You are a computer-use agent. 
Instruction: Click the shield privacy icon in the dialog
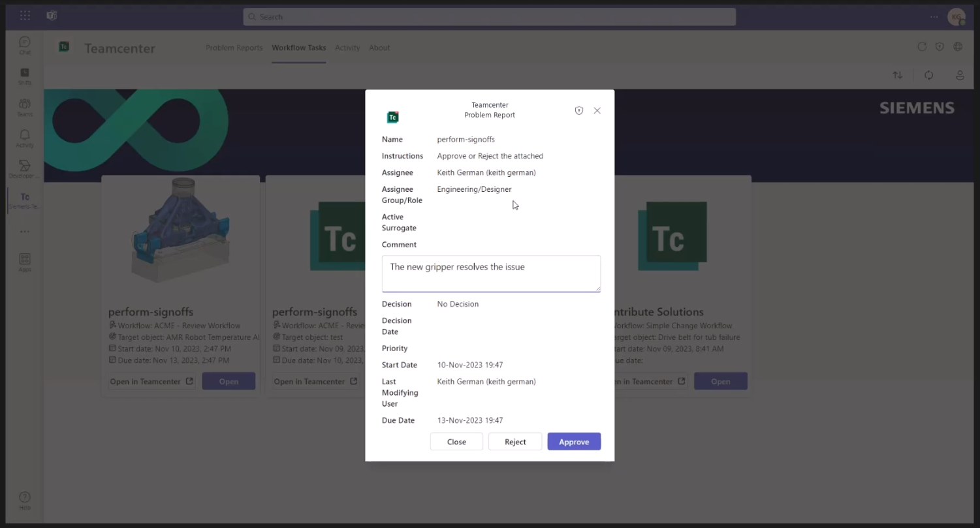coord(578,110)
